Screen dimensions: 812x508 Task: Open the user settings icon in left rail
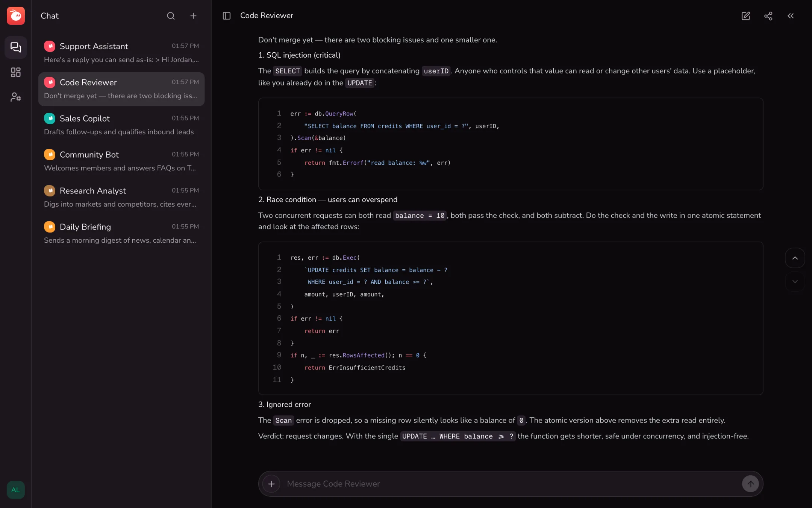pyautogui.click(x=16, y=97)
